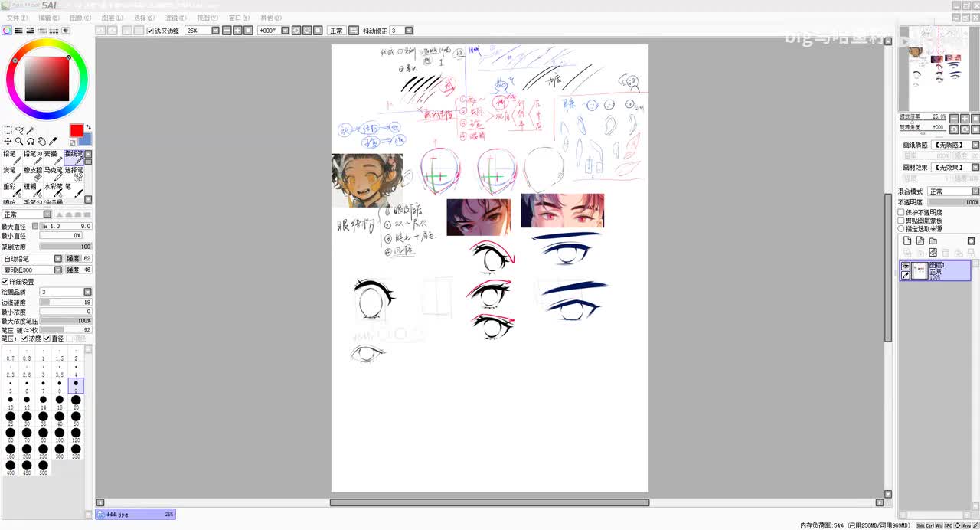Screen dimensions: 980x530
Task: Create a new layer
Action: [907, 240]
